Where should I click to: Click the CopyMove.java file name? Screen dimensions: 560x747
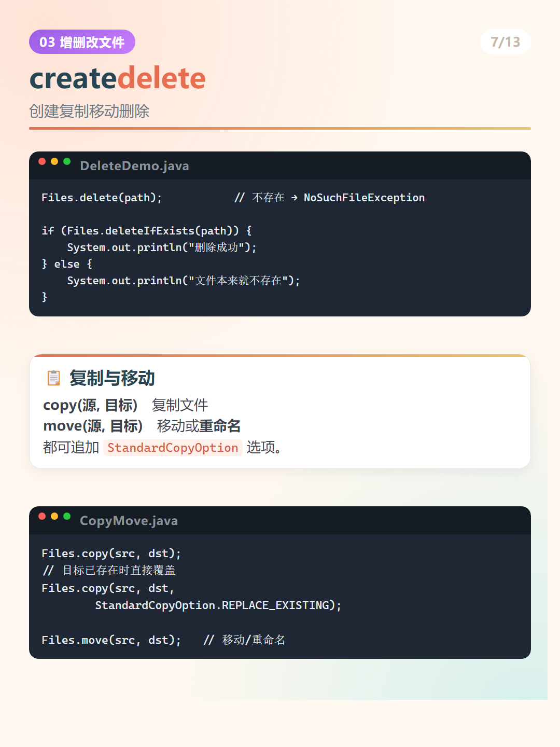[129, 521]
